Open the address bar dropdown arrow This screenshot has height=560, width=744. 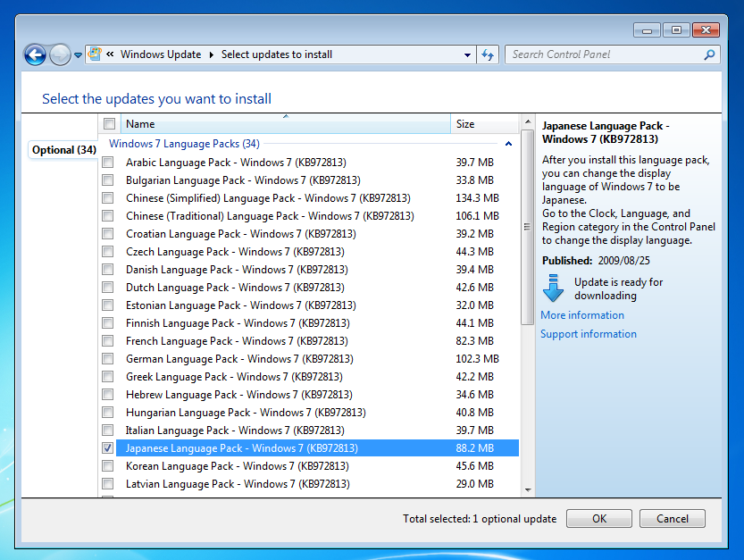pyautogui.click(x=466, y=54)
